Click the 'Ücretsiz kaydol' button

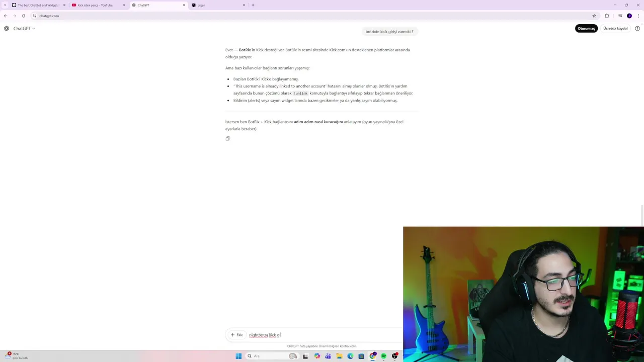615,29
